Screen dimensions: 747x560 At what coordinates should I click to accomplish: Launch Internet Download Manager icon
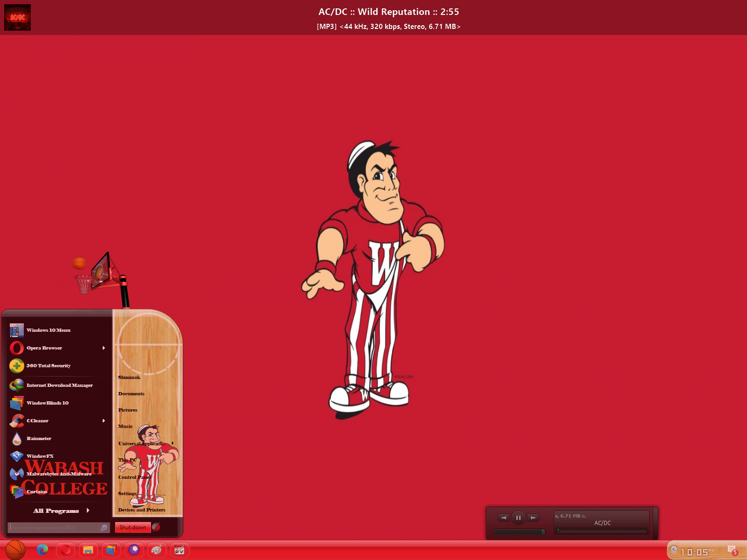[17, 385]
